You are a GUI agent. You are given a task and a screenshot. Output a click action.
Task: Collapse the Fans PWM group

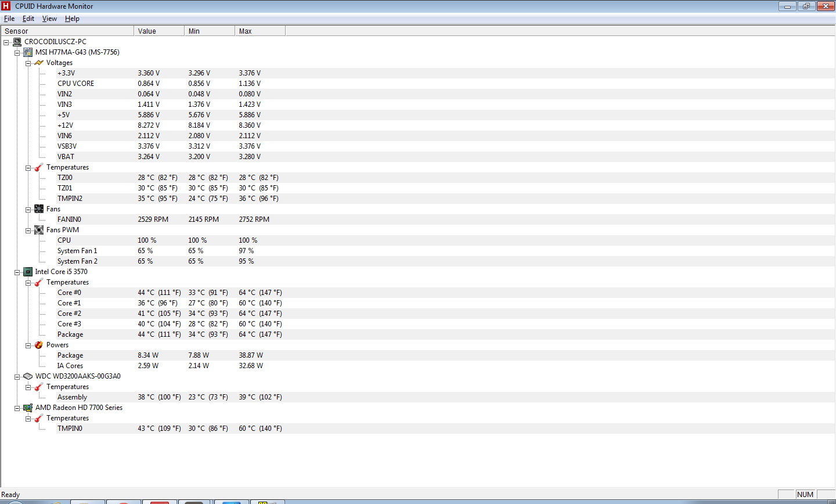click(x=28, y=231)
